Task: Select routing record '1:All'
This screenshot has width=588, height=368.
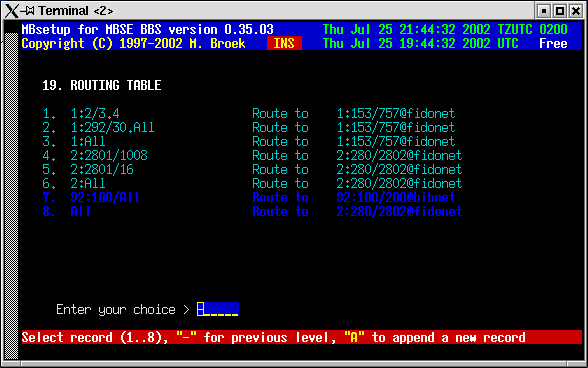Action: [x=88, y=141]
